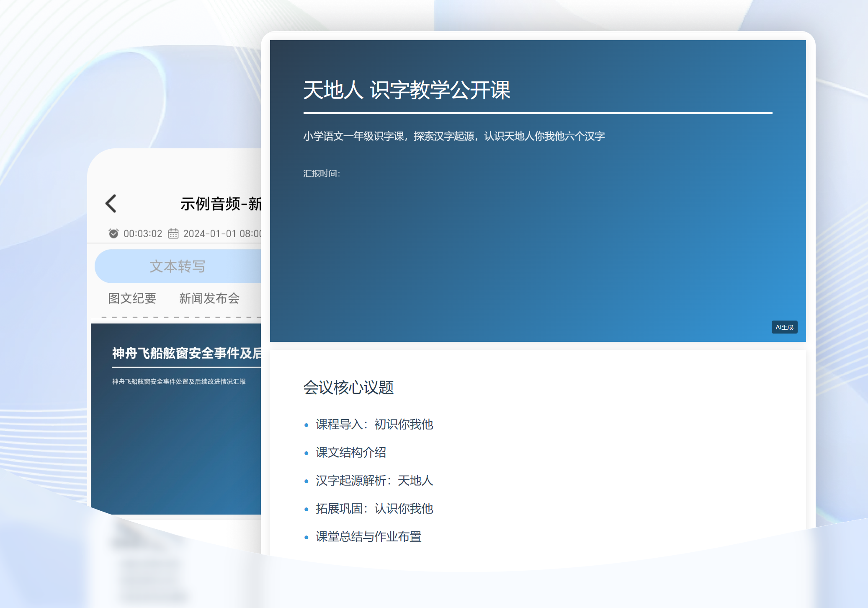Open the 新闻发布会 tab
Screen dimensions: 868x608
click(x=209, y=298)
